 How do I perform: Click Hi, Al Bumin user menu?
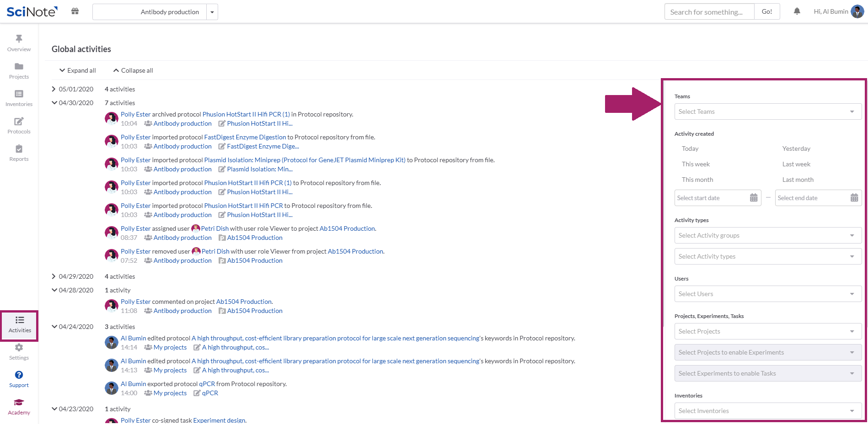click(x=831, y=11)
